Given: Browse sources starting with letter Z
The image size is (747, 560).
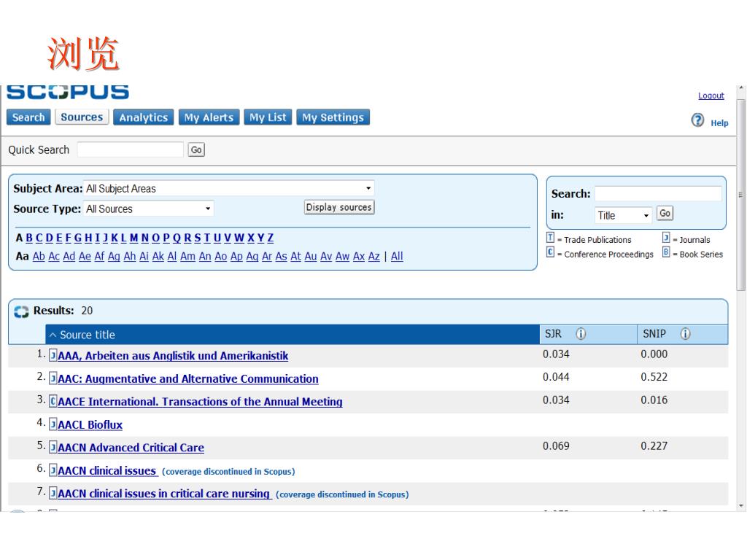Looking at the screenshot, I should 270,238.
